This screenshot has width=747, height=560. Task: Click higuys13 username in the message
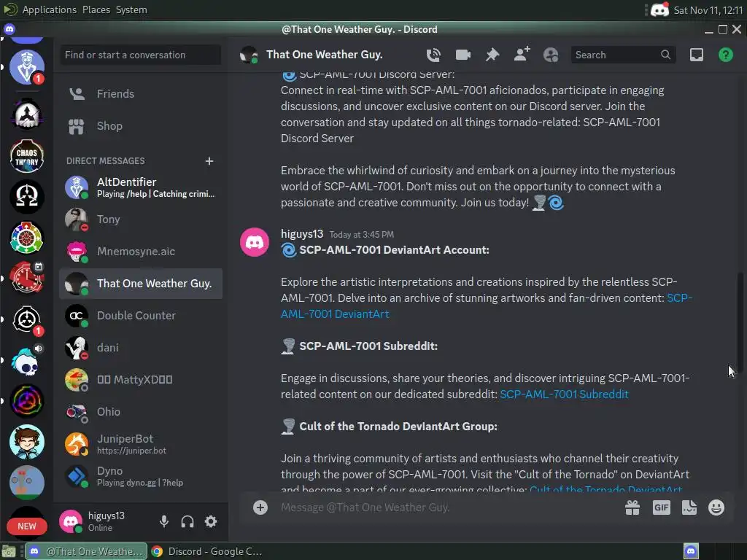302,234
